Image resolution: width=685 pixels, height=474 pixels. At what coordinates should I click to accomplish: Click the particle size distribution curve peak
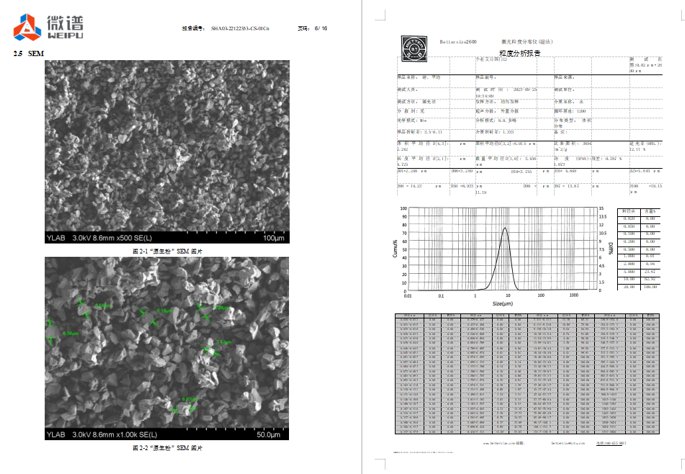tap(505, 228)
